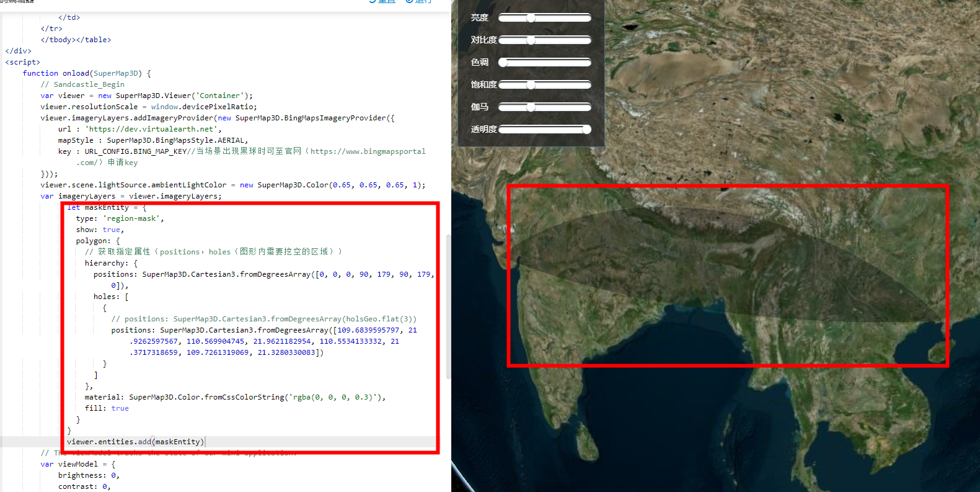
Task: Click the 'material: SuperMap3D.Color.fromCssColorString' line
Action: (x=236, y=397)
